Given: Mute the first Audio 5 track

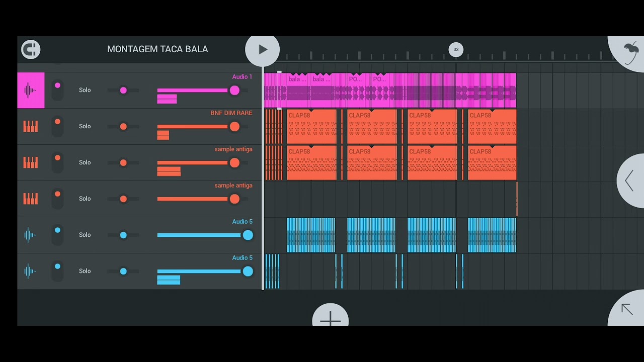Looking at the screenshot, I should (57, 235).
